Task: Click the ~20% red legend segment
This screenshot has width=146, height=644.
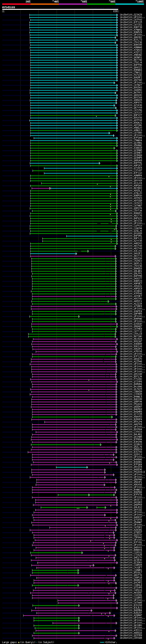Action: 16,4
